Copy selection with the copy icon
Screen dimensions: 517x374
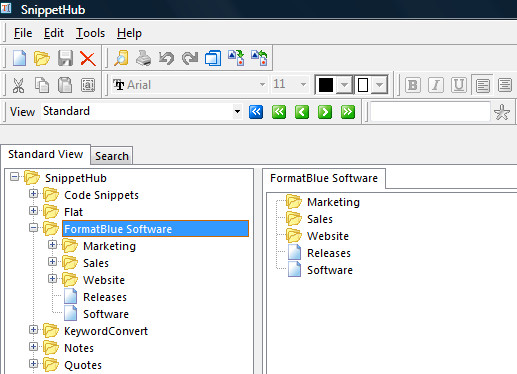(42, 85)
